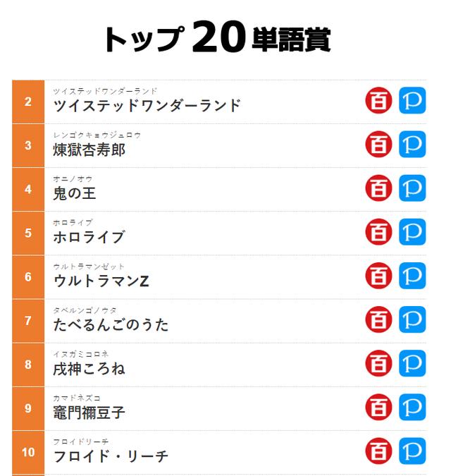Open the ウルトラマンZ entry title
451x476 pixels.
pyautogui.click(x=101, y=281)
